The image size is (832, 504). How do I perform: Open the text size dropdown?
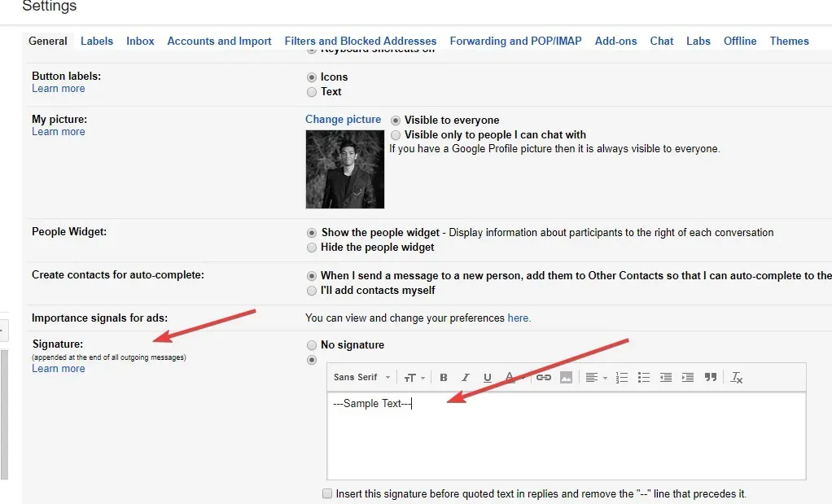414,377
